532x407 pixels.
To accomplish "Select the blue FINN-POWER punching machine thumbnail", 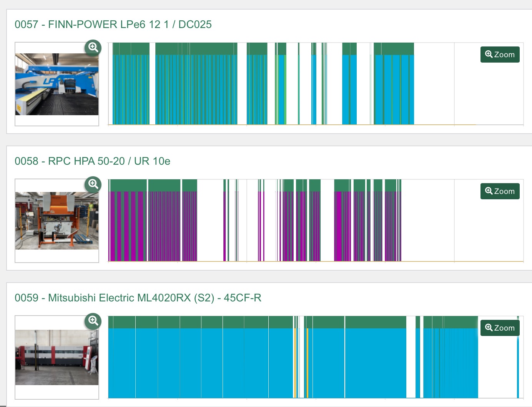I will point(57,84).
